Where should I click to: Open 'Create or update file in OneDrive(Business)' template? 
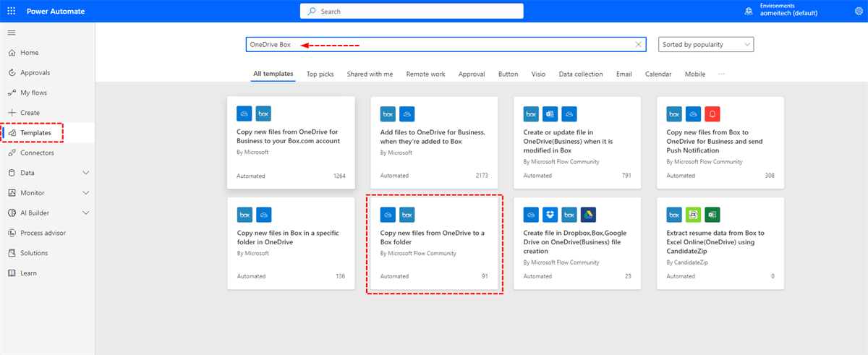(577, 142)
